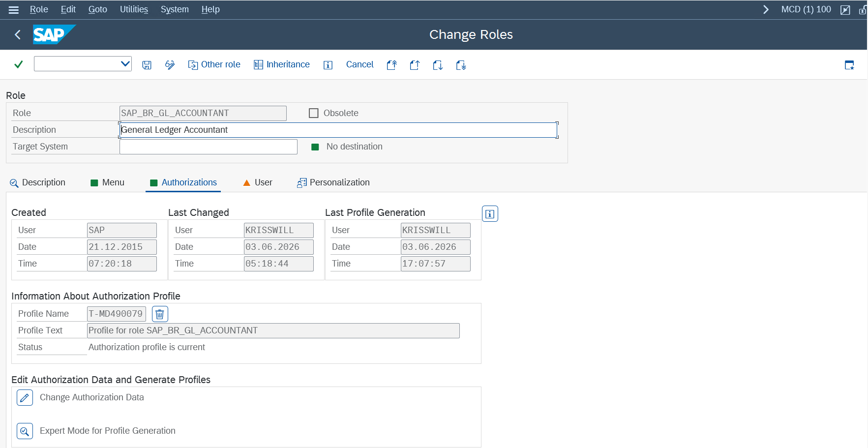Expand the header chevron next to MCD
Screen dimensions: 868x448
click(x=766, y=9)
